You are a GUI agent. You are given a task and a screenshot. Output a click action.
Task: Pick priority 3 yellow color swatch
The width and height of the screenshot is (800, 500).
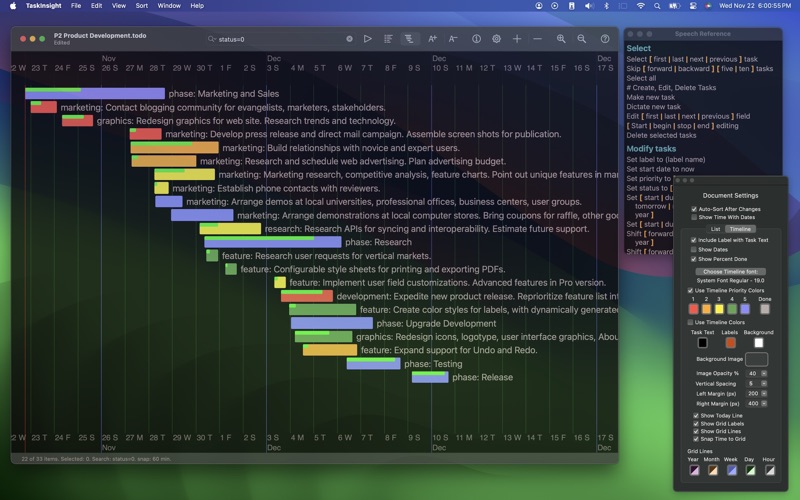click(719, 309)
